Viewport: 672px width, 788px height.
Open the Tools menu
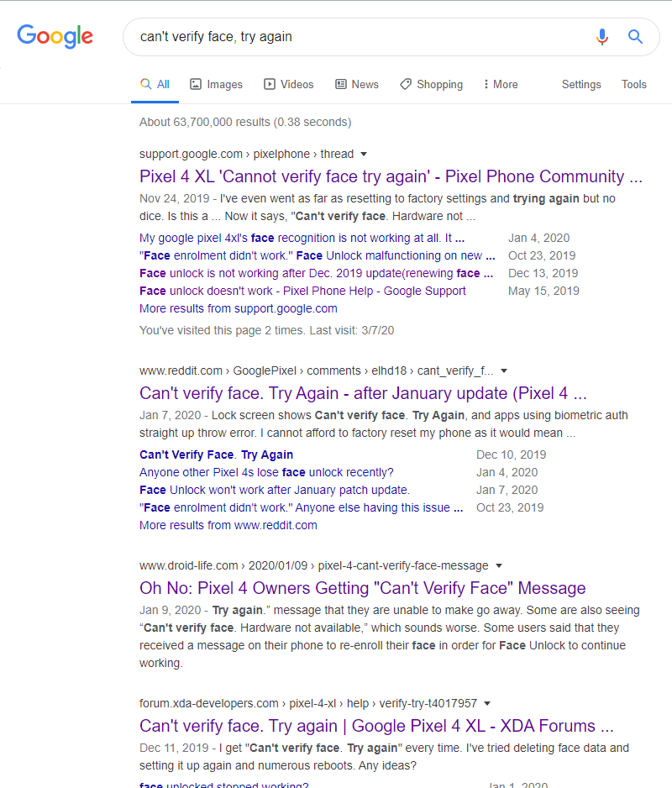coord(634,84)
